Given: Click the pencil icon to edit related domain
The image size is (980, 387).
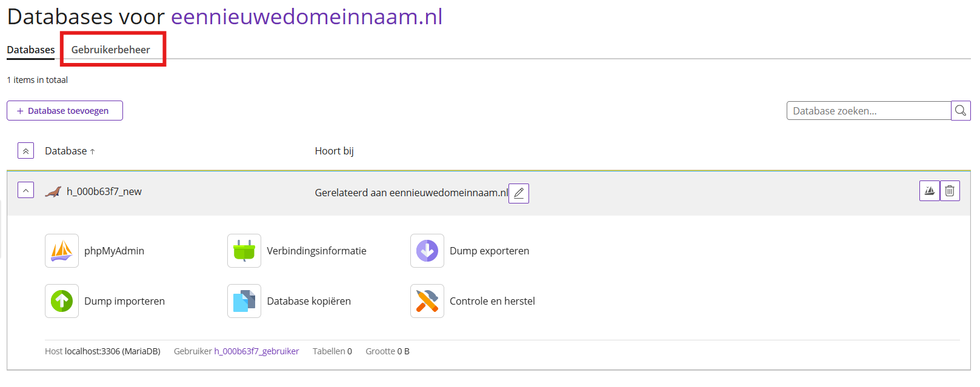Looking at the screenshot, I should point(519,193).
